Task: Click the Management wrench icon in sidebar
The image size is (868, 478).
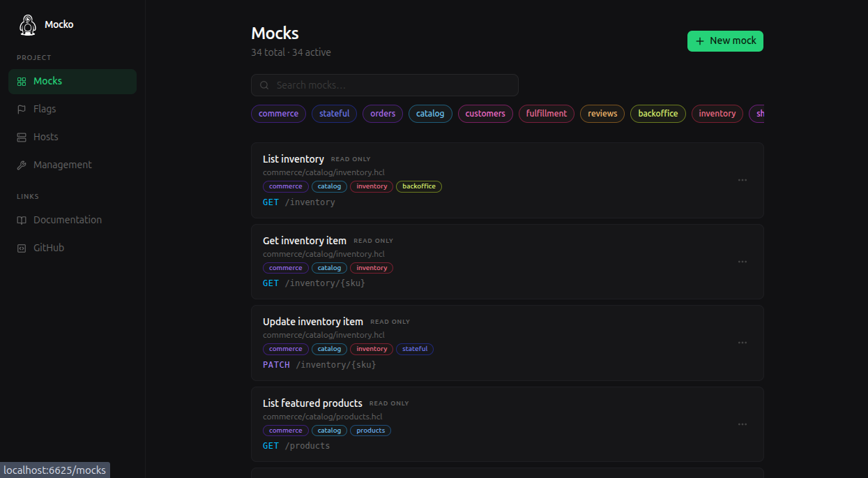Action: (22, 165)
